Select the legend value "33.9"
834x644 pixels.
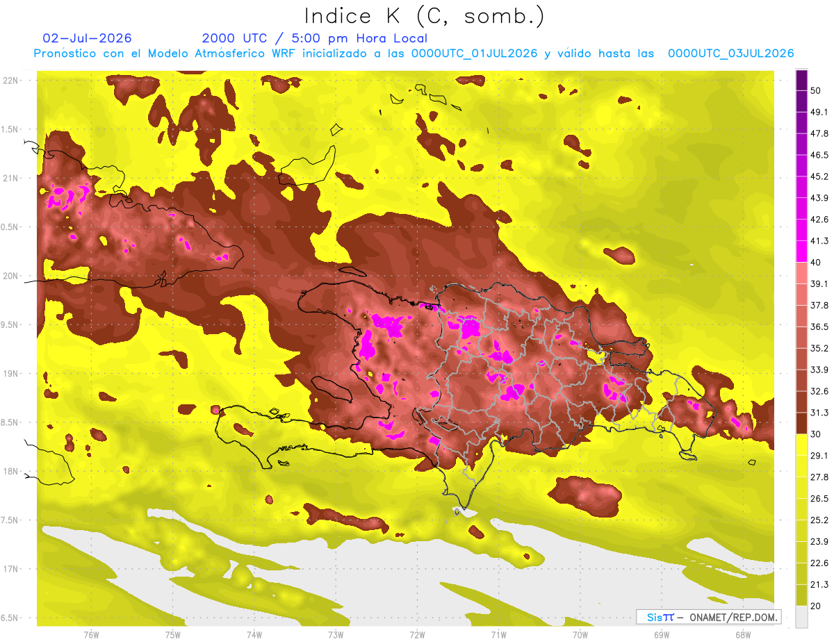click(819, 370)
